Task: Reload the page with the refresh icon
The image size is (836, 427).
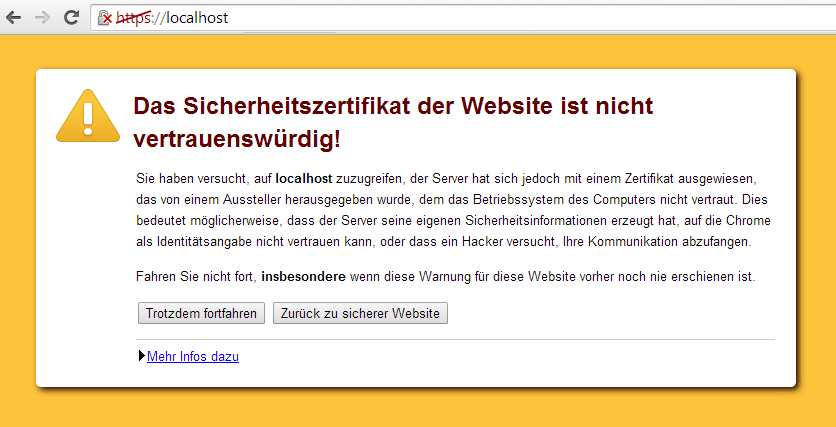Action: pos(71,17)
